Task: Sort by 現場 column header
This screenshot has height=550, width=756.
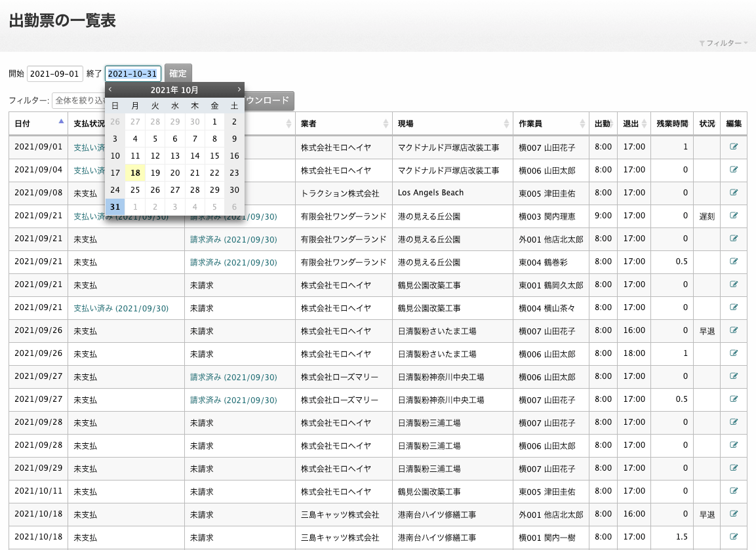Action: (x=452, y=123)
